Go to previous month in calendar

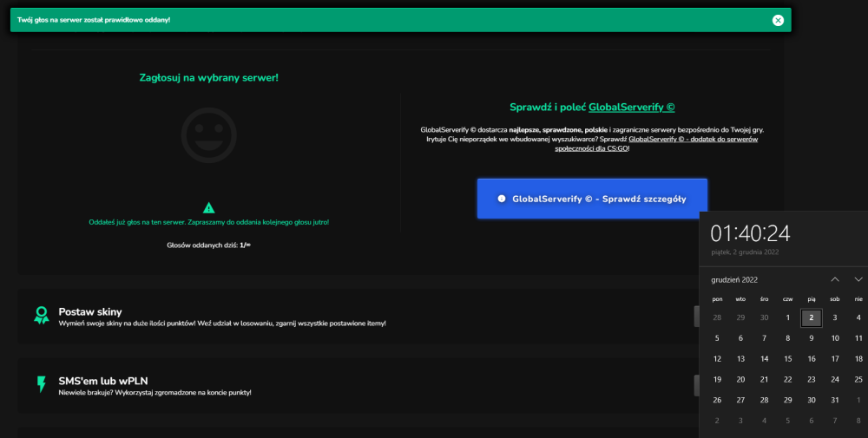(x=835, y=279)
